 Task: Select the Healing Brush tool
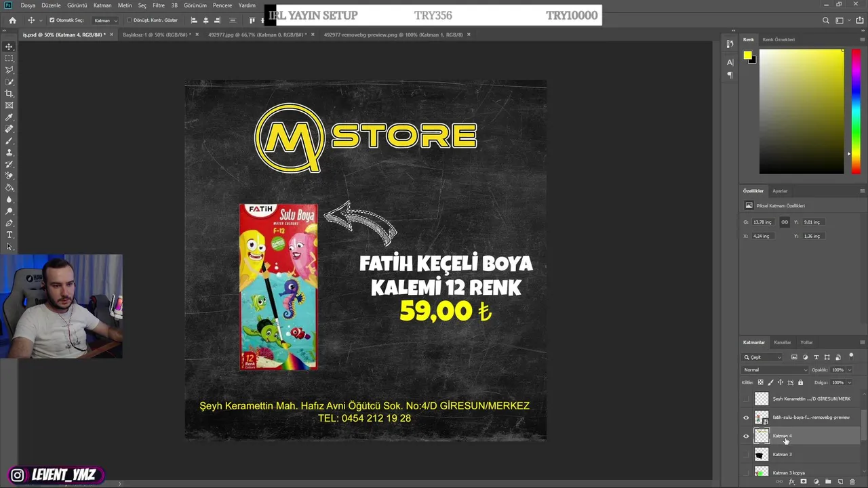(x=9, y=129)
